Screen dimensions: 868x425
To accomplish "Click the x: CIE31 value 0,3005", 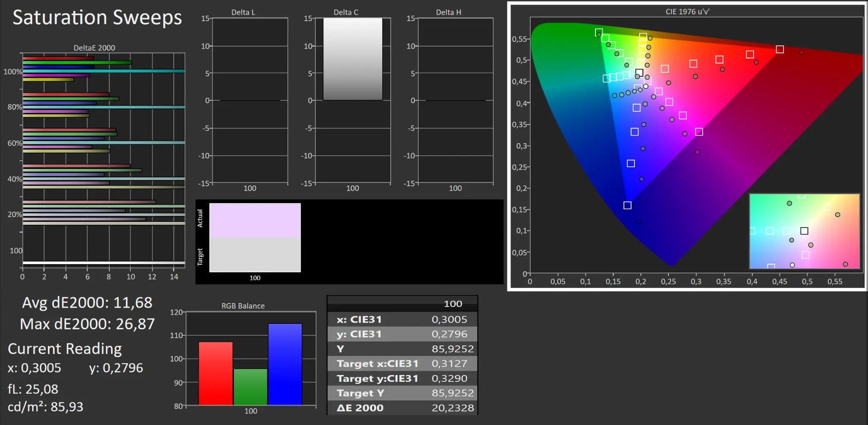I will [x=449, y=319].
